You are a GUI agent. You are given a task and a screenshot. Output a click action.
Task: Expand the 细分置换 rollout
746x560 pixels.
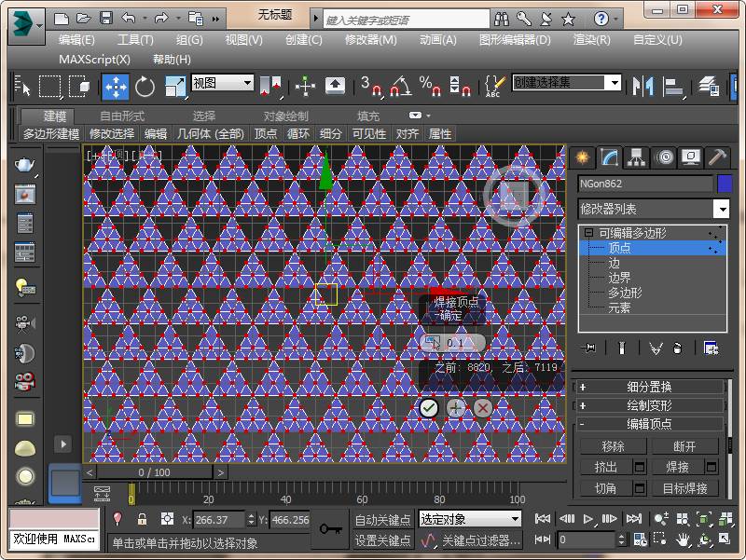coord(649,387)
